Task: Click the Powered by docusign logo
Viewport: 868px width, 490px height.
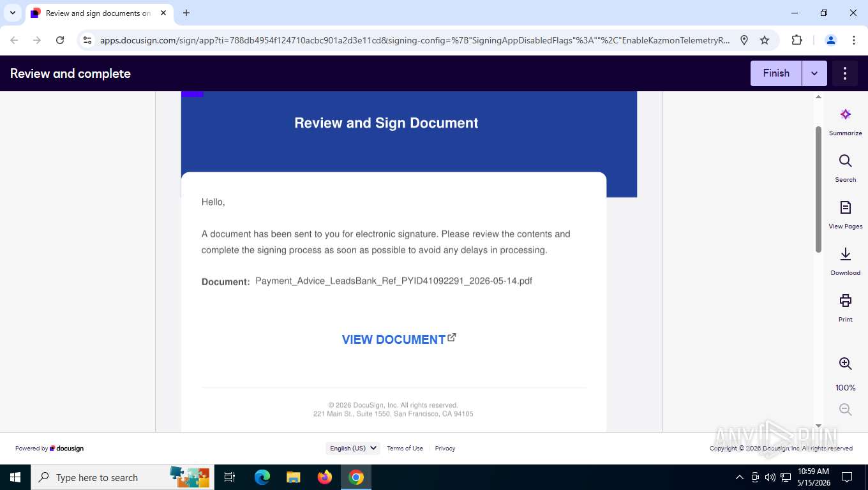Action: (49, 449)
